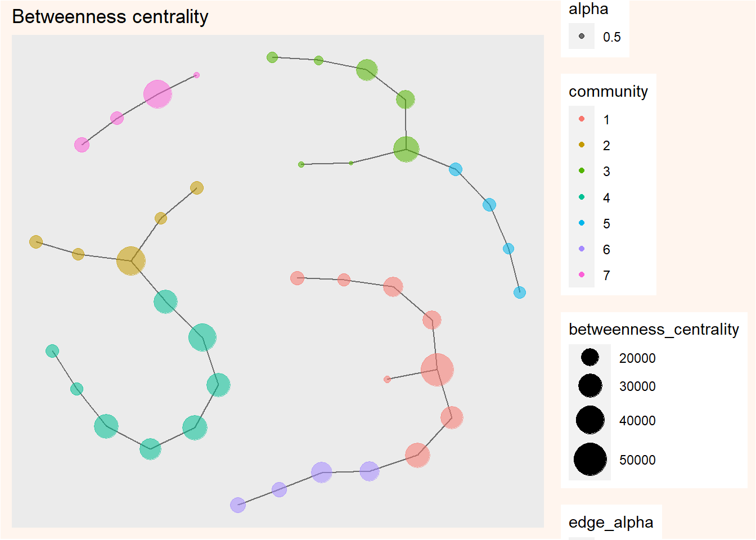Image resolution: width=756 pixels, height=540 pixels.
Task: Click the 50000 betweenness legend circle
Action: pos(590,460)
